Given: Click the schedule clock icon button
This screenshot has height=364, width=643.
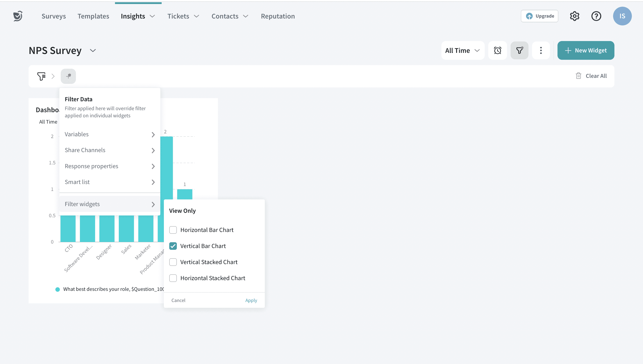Looking at the screenshot, I should click(x=497, y=50).
